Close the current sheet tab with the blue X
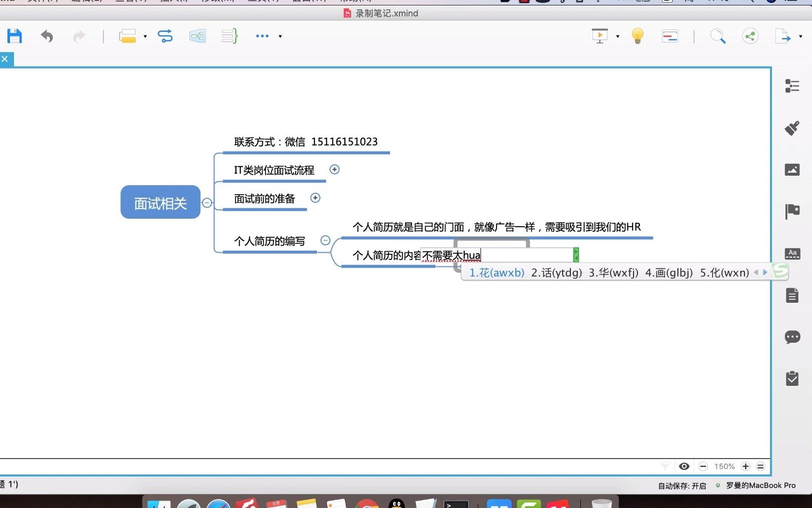Screen dimensions: 812x508 click(5, 59)
